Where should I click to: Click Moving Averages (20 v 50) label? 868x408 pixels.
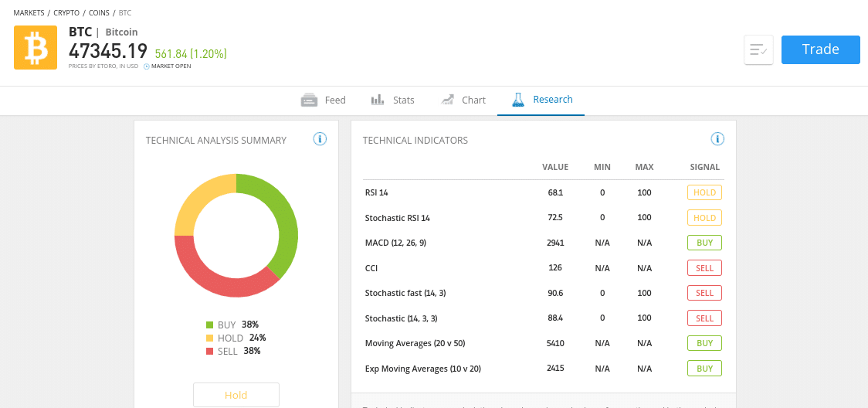[x=415, y=343]
